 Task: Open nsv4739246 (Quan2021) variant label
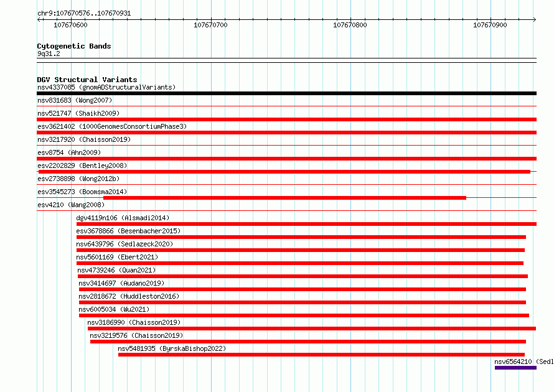coord(116,270)
